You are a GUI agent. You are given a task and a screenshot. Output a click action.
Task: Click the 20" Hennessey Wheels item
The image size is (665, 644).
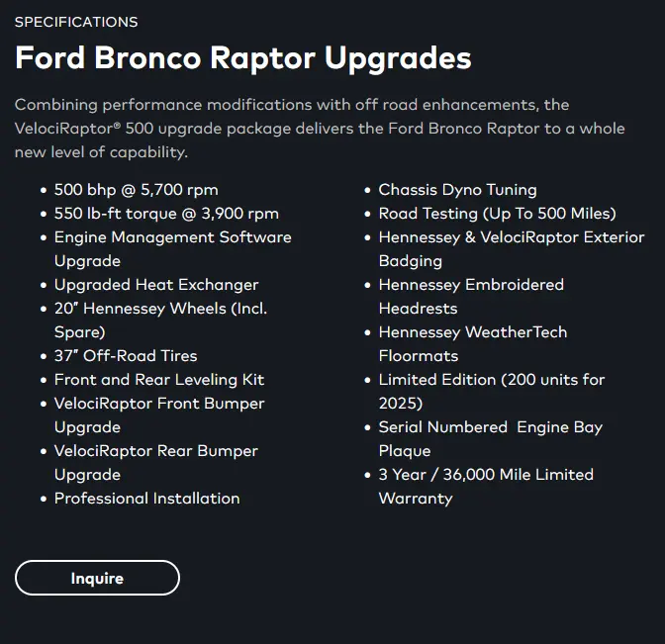tap(160, 321)
